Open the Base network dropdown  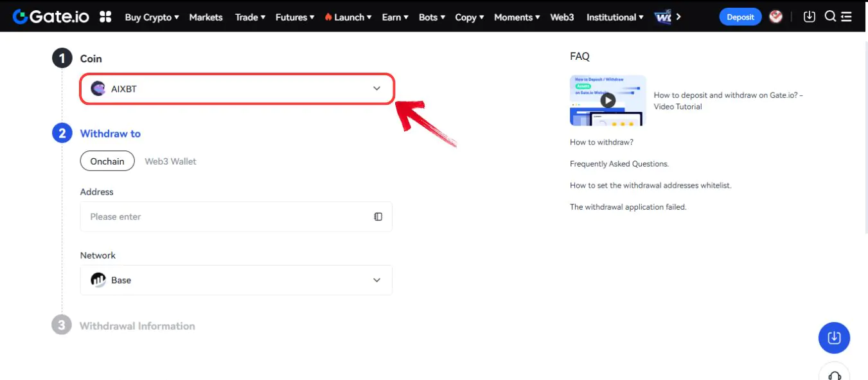click(236, 280)
